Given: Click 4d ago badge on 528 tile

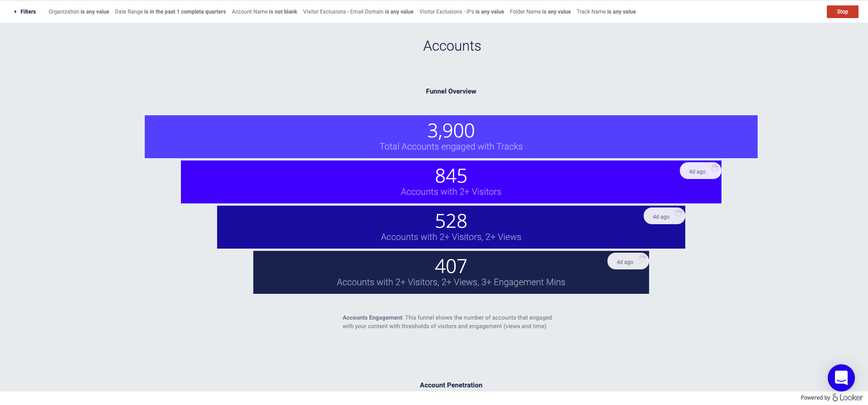Looking at the screenshot, I should click(x=661, y=217).
